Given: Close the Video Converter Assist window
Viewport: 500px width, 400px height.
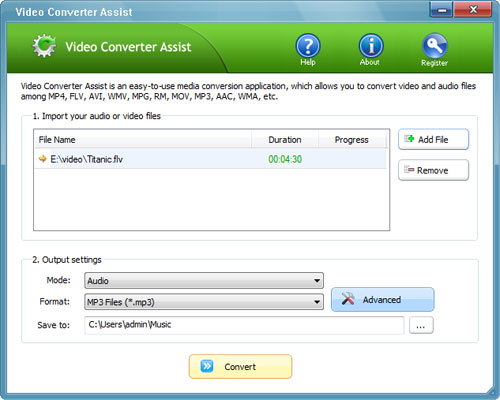Looking at the screenshot, I should click(473, 10).
